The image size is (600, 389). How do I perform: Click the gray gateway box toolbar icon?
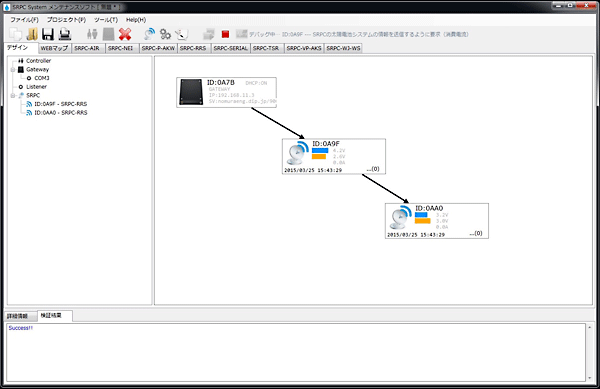(x=108, y=34)
